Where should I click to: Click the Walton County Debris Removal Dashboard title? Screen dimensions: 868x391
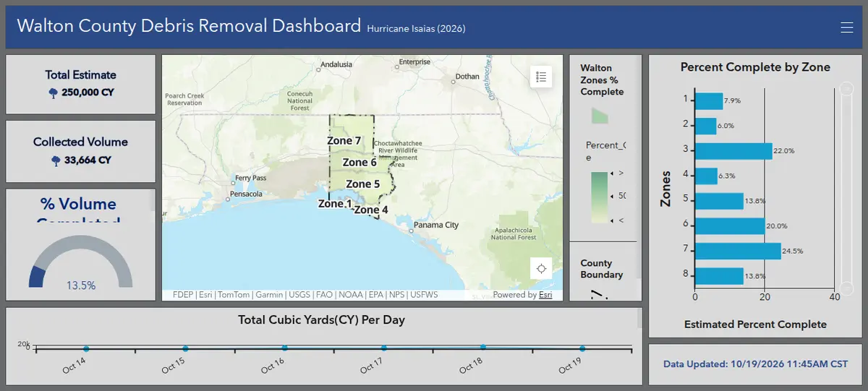(189, 26)
